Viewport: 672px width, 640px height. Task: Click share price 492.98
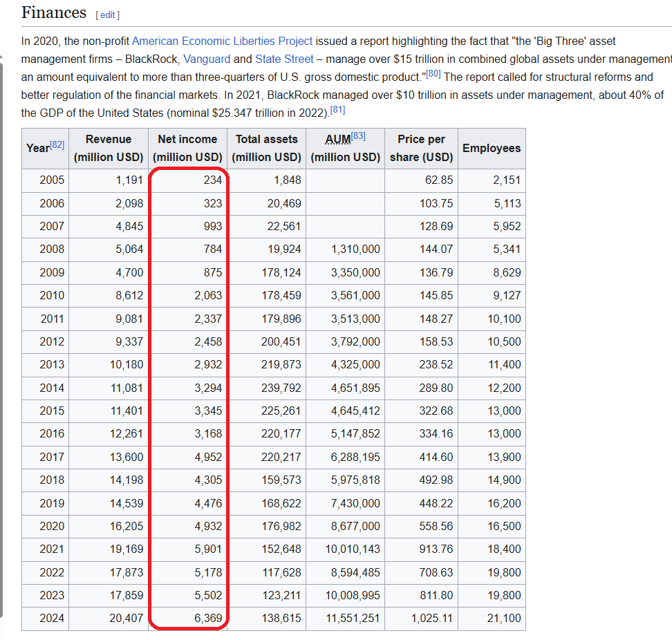click(x=436, y=480)
